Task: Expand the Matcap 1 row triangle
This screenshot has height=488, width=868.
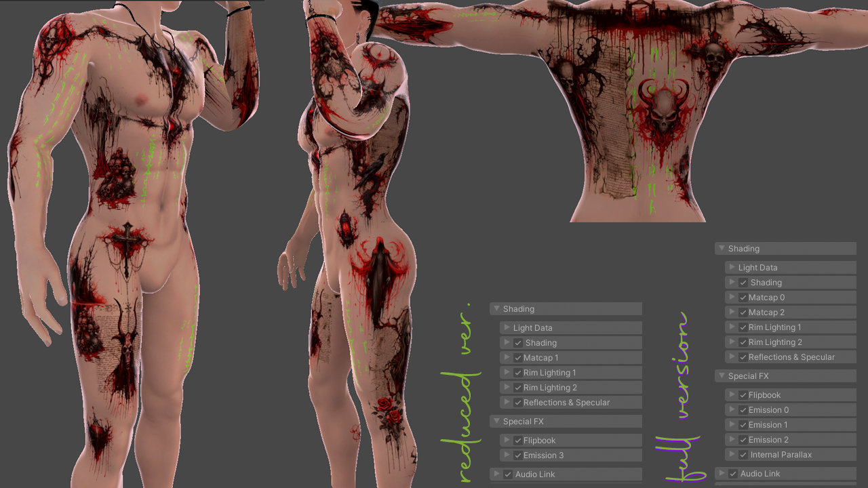Action: [x=507, y=358]
